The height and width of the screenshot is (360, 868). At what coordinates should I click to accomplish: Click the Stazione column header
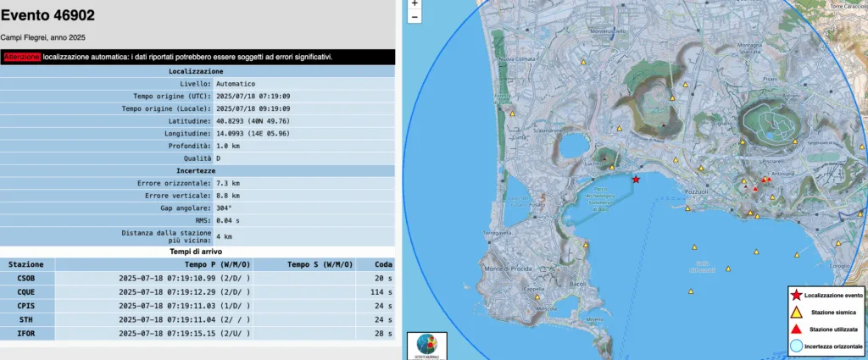tap(25, 264)
